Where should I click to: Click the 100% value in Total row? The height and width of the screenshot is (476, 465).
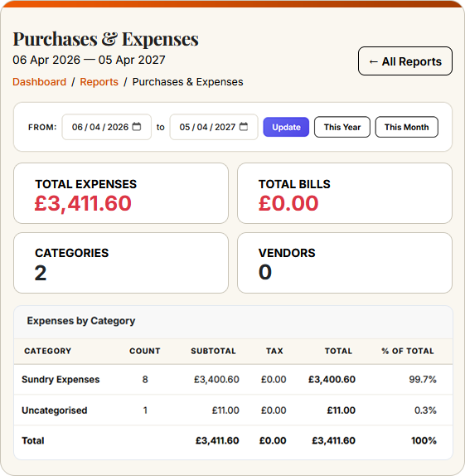(424, 440)
